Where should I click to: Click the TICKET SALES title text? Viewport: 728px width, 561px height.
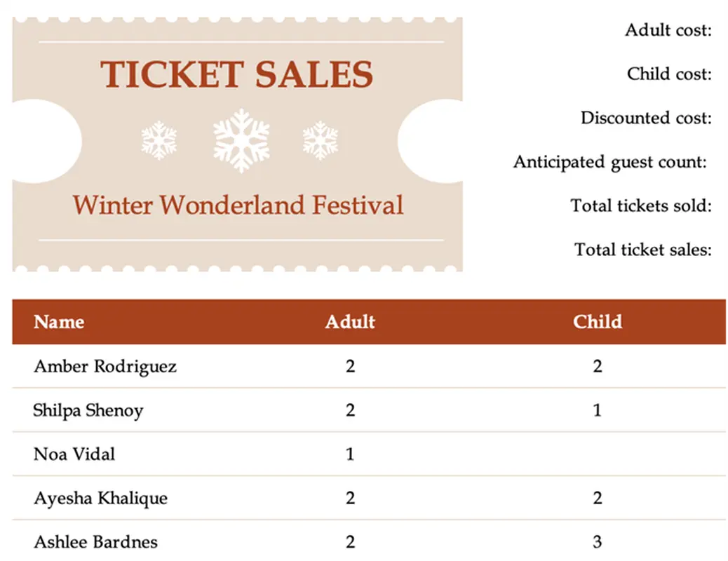[237, 74]
